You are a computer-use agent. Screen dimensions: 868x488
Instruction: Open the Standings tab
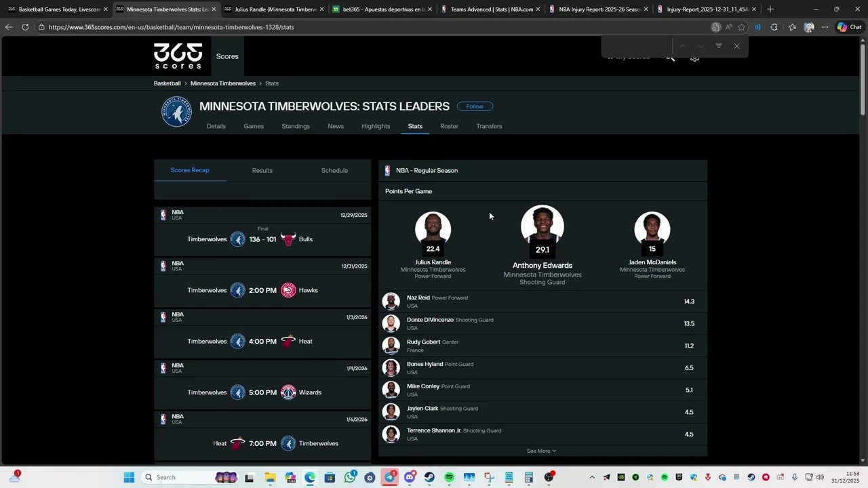coord(296,126)
